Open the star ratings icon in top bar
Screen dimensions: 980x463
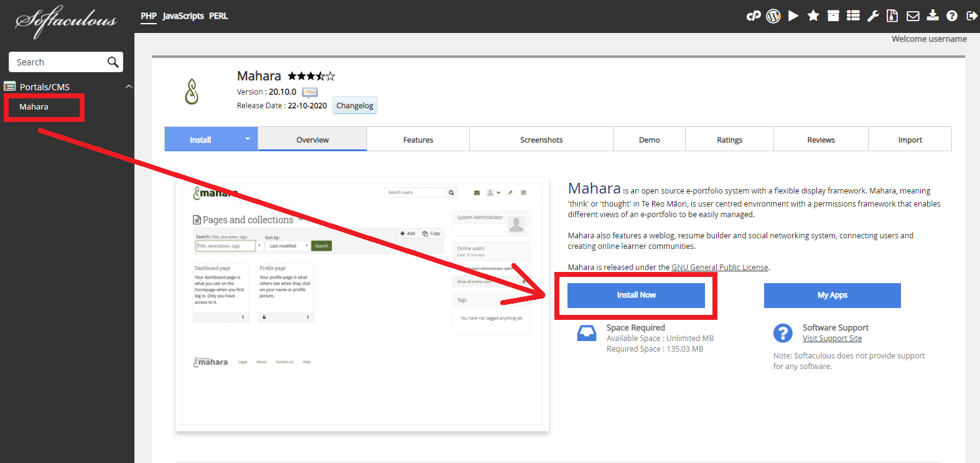pos(813,16)
